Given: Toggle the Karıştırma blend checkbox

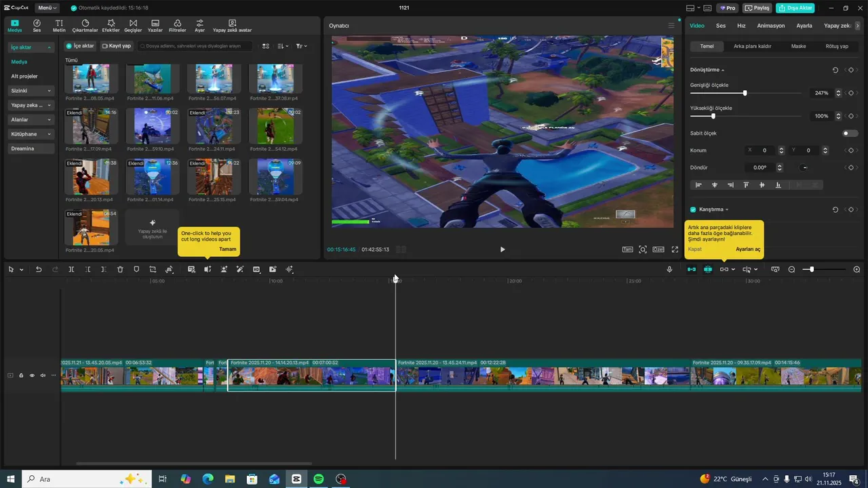Looking at the screenshot, I should [693, 209].
